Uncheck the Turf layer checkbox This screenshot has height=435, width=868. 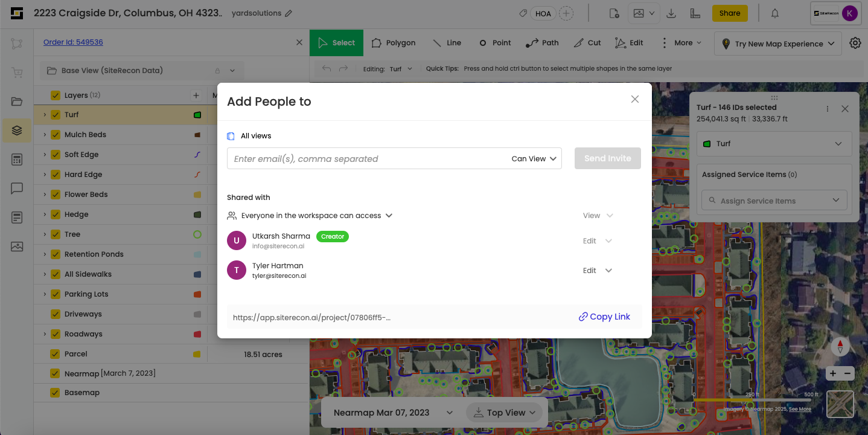pyautogui.click(x=56, y=115)
